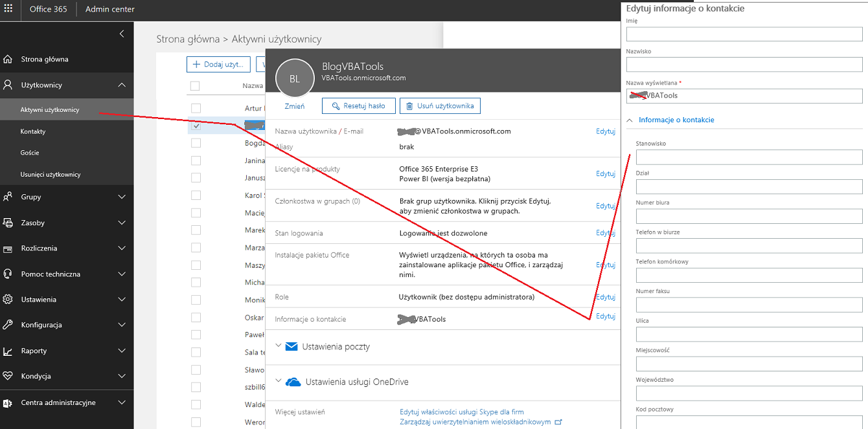Click the Pomoc techniczna headset icon
This screenshot has width=868, height=429.
coord(8,274)
